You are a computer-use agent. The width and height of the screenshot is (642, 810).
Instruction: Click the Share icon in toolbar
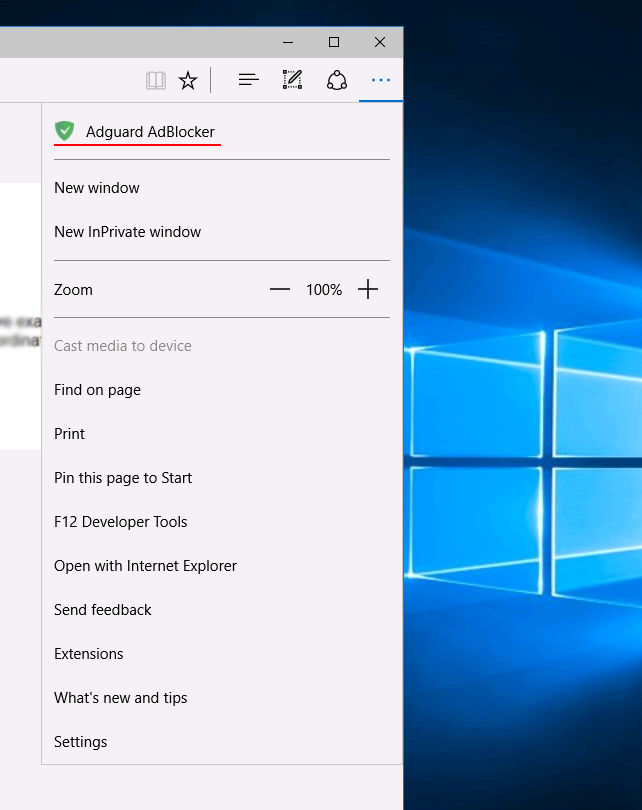click(337, 80)
